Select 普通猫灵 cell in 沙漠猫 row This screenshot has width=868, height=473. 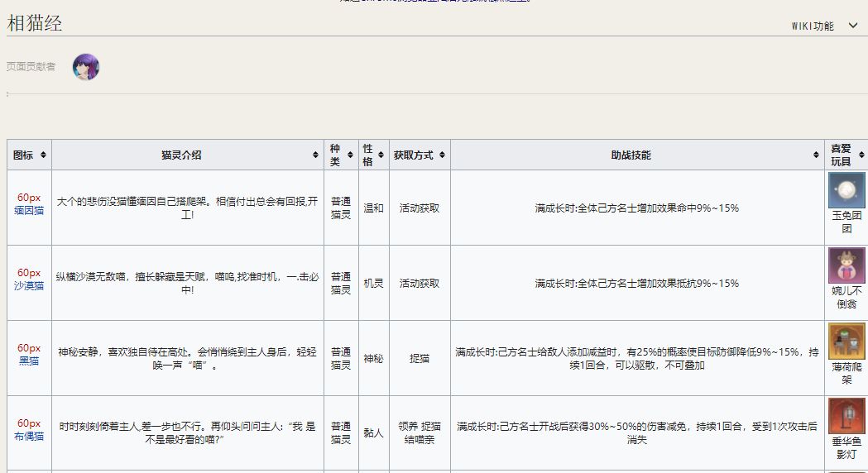[341, 284]
